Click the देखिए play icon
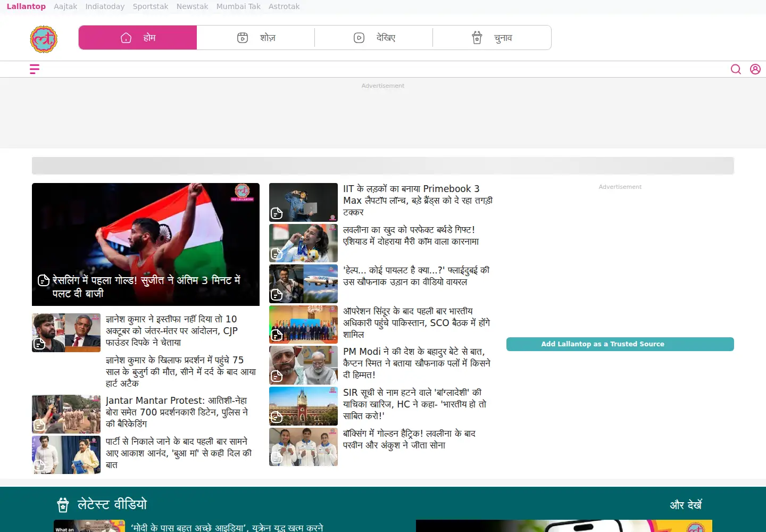Screen dimensions: 766x532 (359, 38)
